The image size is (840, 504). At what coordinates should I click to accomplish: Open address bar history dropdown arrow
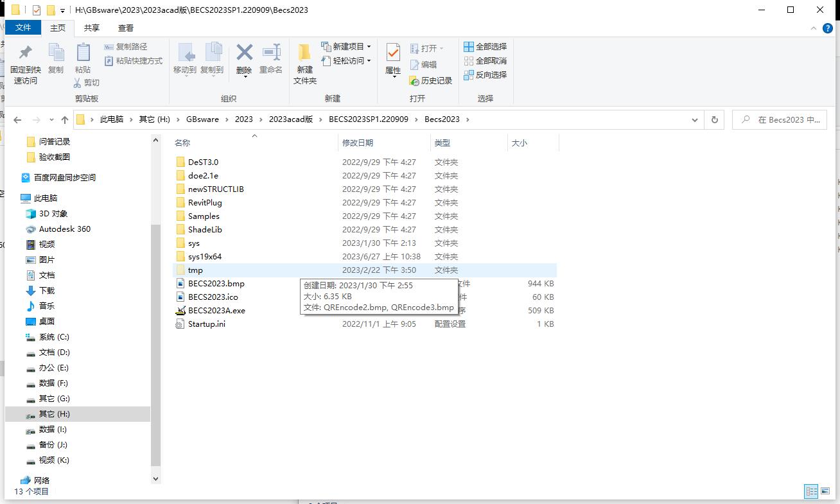pos(695,119)
